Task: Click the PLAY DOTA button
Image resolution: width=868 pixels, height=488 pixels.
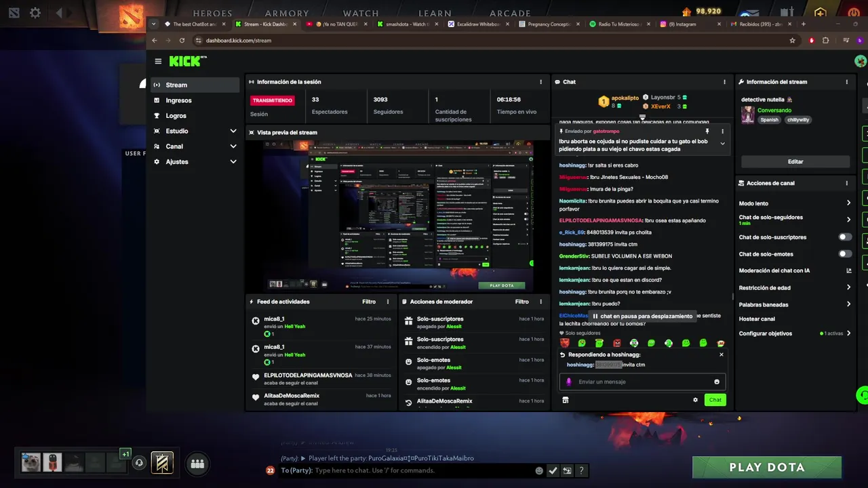Action: coord(767,468)
